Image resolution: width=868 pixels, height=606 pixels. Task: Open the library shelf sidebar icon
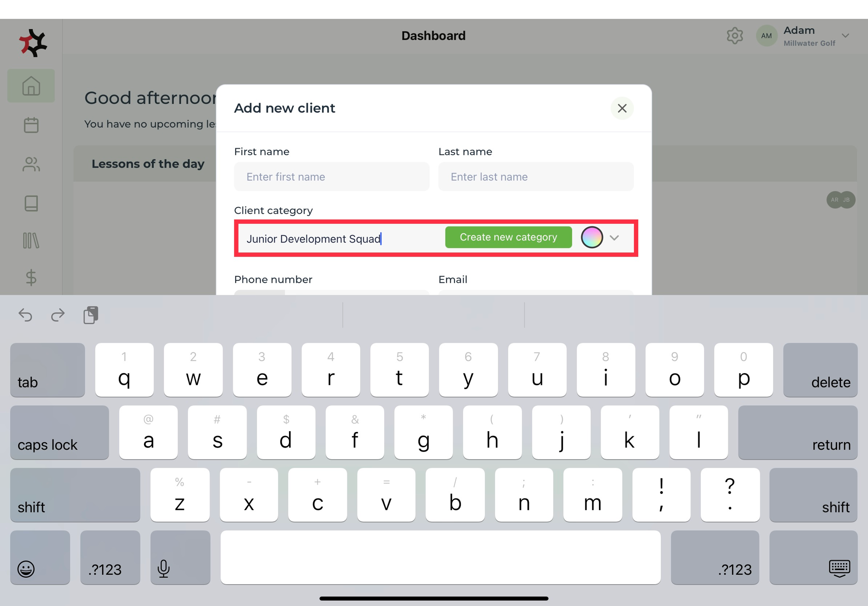click(x=31, y=240)
